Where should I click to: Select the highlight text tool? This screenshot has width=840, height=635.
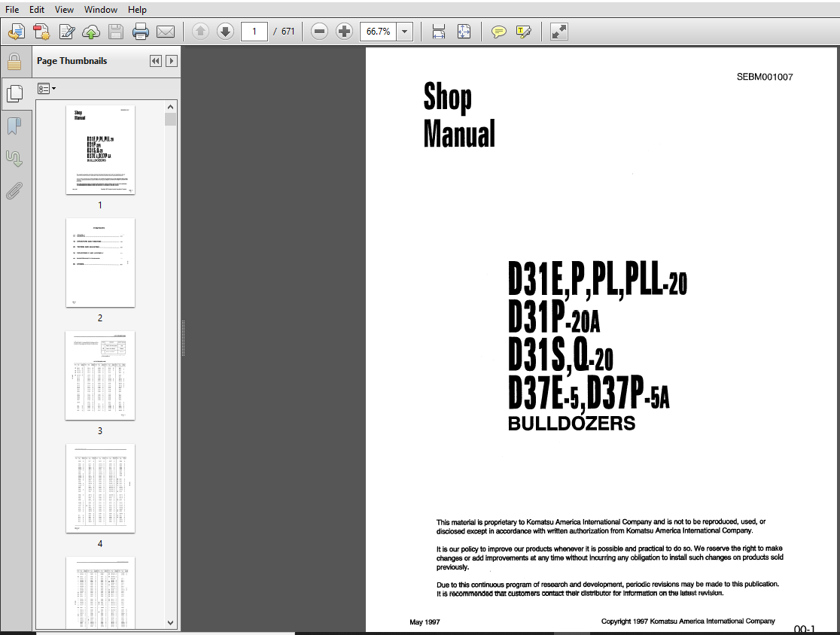click(523, 32)
